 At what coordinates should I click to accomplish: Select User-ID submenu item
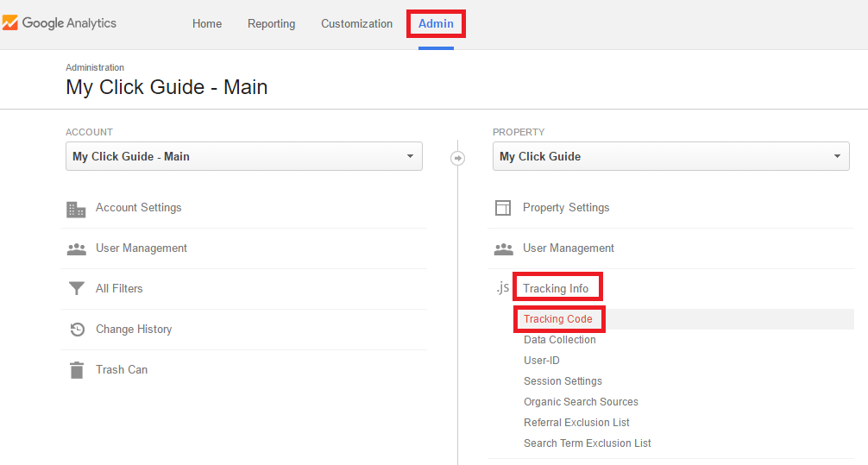coord(541,361)
